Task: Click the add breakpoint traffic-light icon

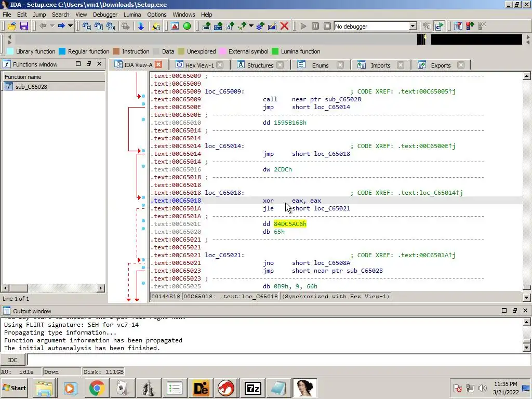Action: pos(470,26)
